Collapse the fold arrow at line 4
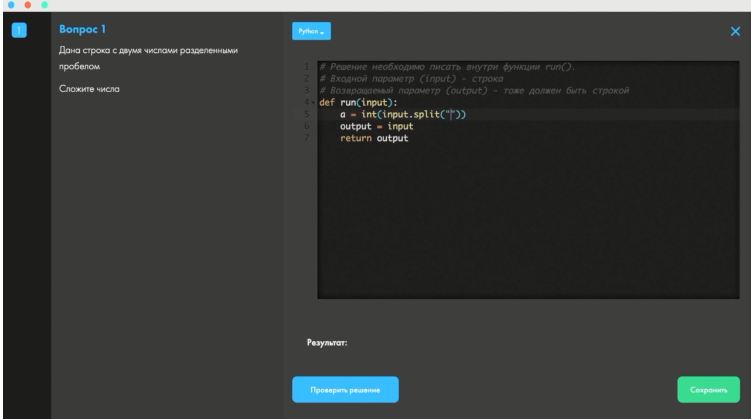 [313, 103]
